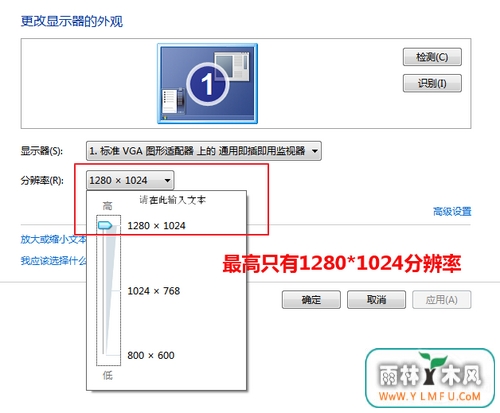500x413 pixels.
Task: Click the 应用(A) apply button
Action: [442, 300]
